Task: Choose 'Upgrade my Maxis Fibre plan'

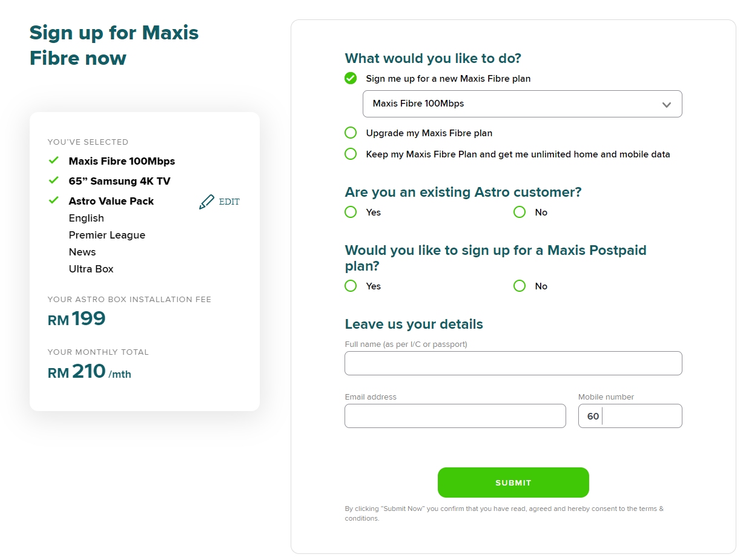Action: click(x=351, y=133)
